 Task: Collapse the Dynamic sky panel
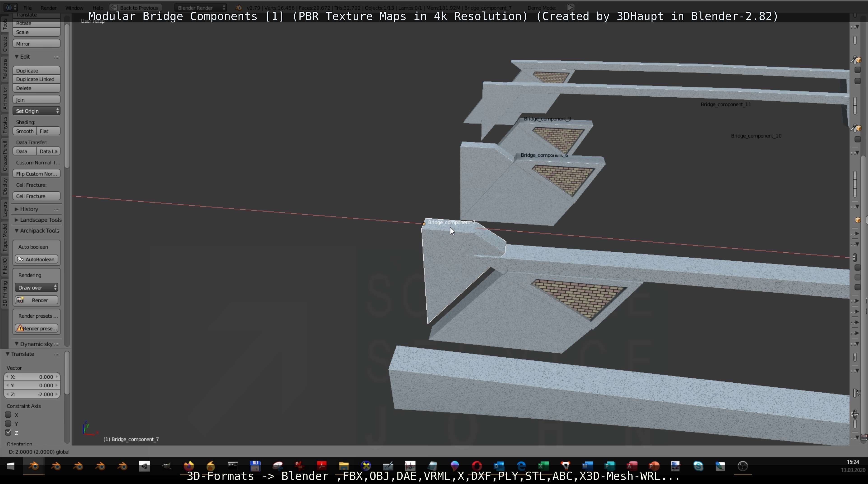coord(16,344)
